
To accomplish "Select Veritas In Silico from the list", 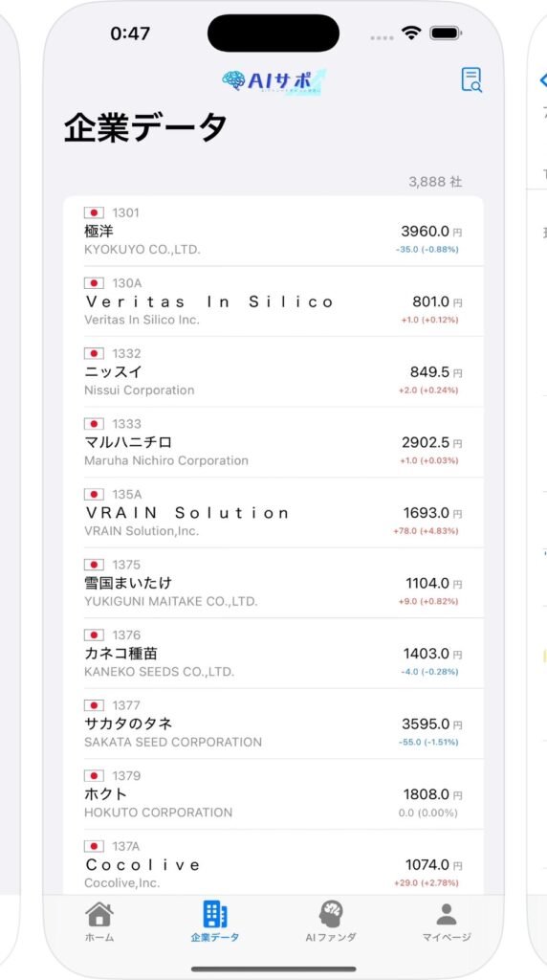I will [x=273, y=301].
